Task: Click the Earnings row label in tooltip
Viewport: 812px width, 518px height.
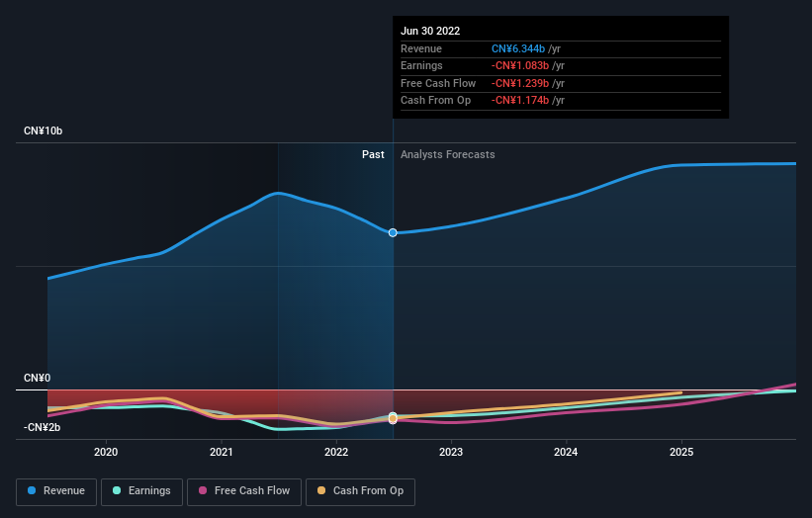Action: click(x=421, y=65)
